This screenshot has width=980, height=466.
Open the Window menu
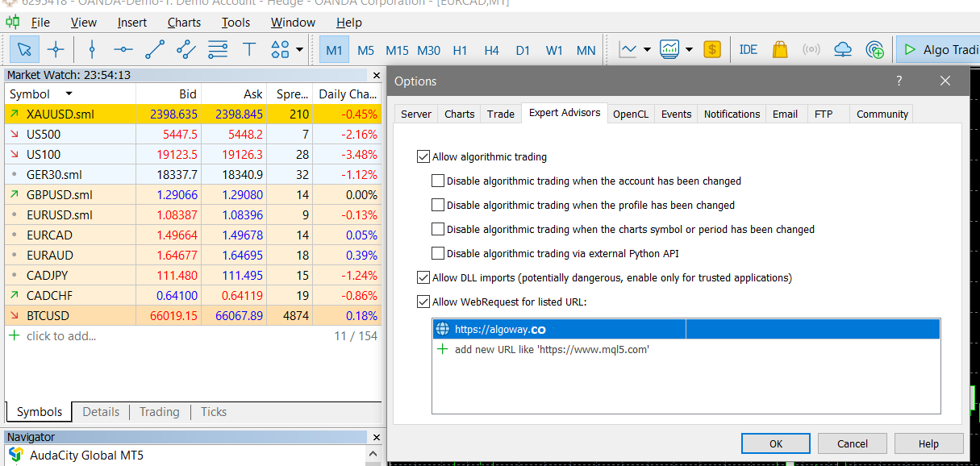tap(294, 23)
